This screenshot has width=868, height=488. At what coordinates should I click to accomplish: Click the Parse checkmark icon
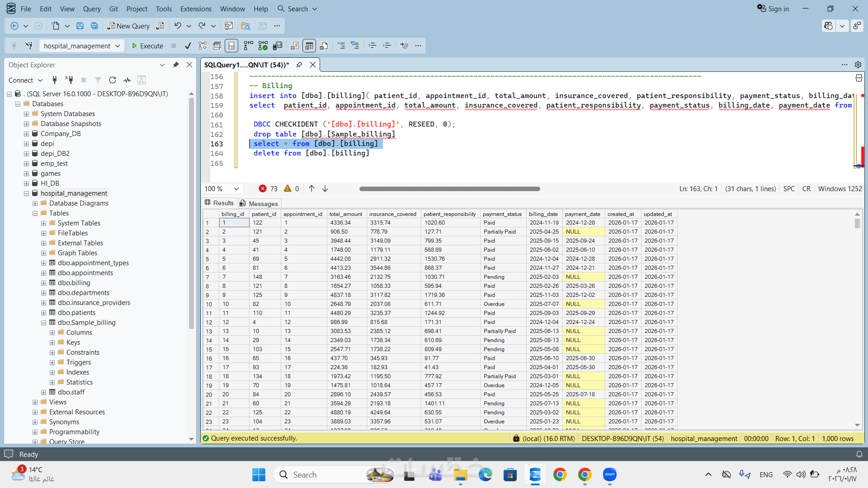click(188, 46)
